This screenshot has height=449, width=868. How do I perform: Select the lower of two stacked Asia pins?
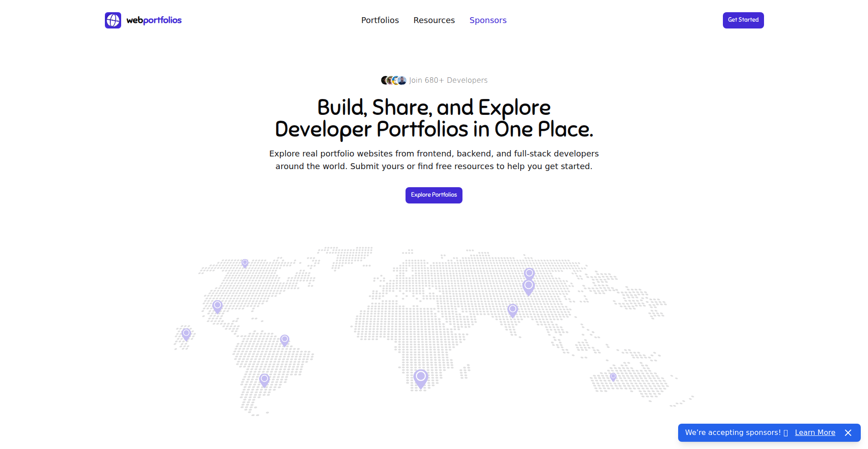coord(528,288)
